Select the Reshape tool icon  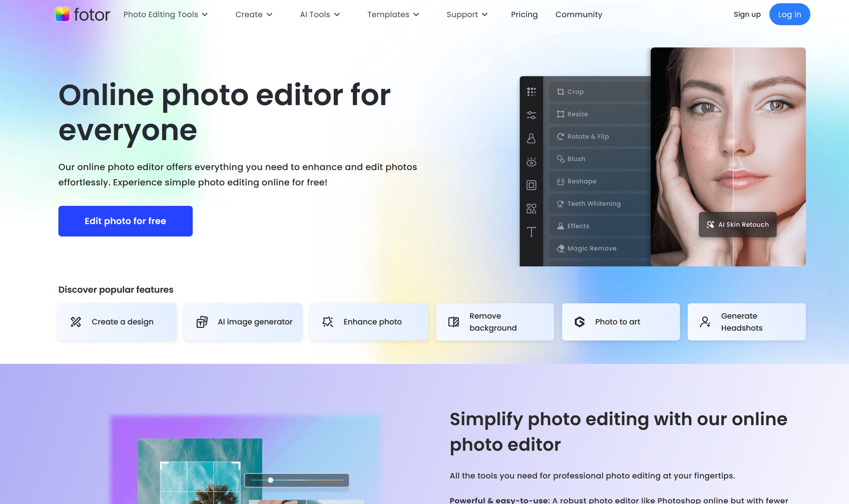pos(560,181)
